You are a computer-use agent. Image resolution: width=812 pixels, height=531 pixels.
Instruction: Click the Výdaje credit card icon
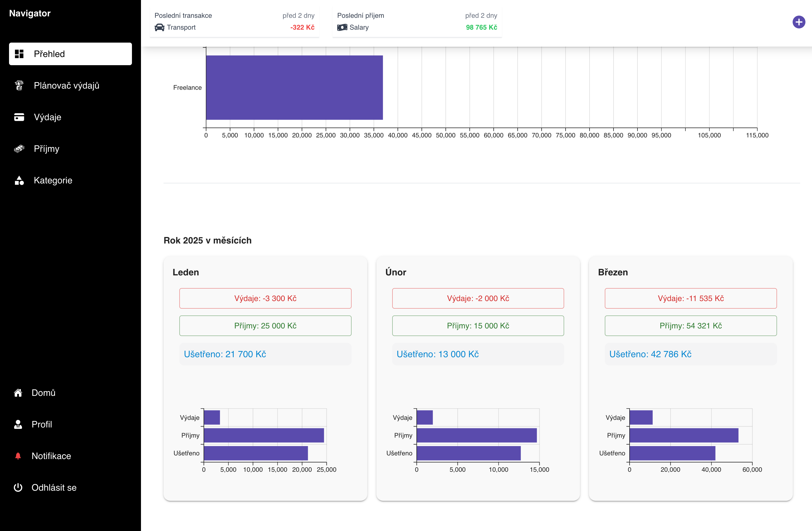(19, 117)
